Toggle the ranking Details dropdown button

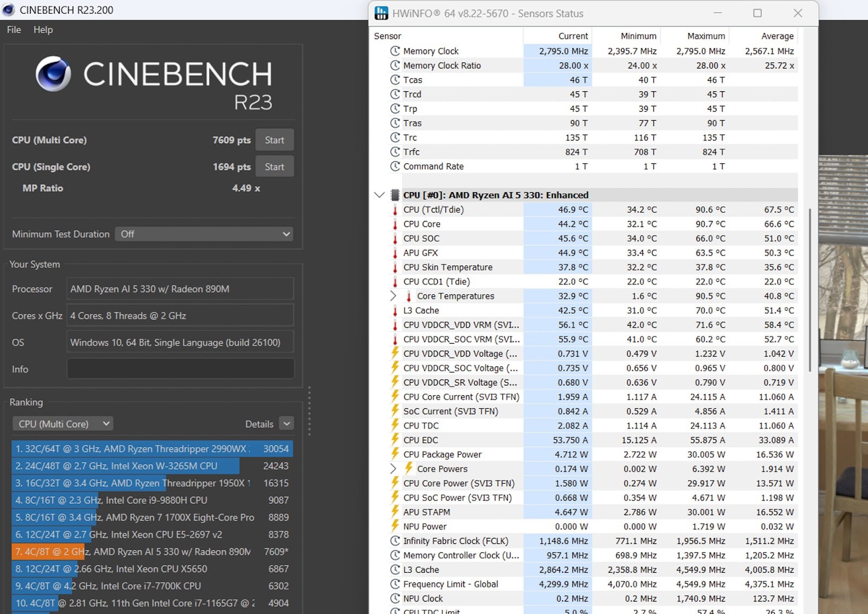coord(286,423)
